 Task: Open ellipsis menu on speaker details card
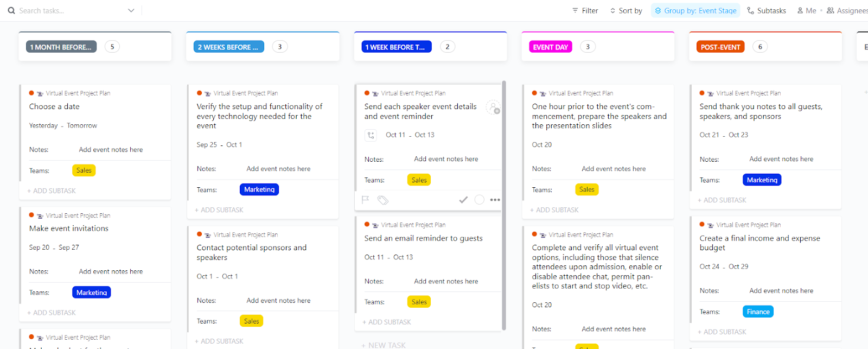495,200
